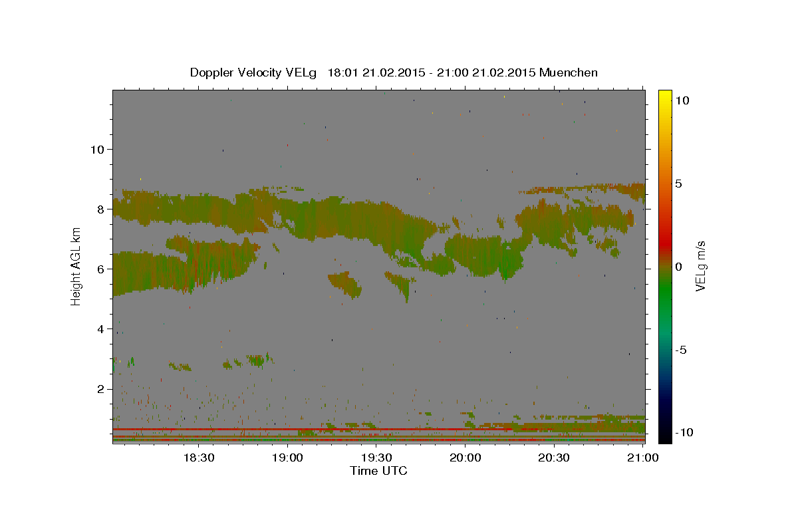Click the 'Time UTC' axis label
Image resolution: width=798 pixels, height=532 pixels.
(x=378, y=471)
